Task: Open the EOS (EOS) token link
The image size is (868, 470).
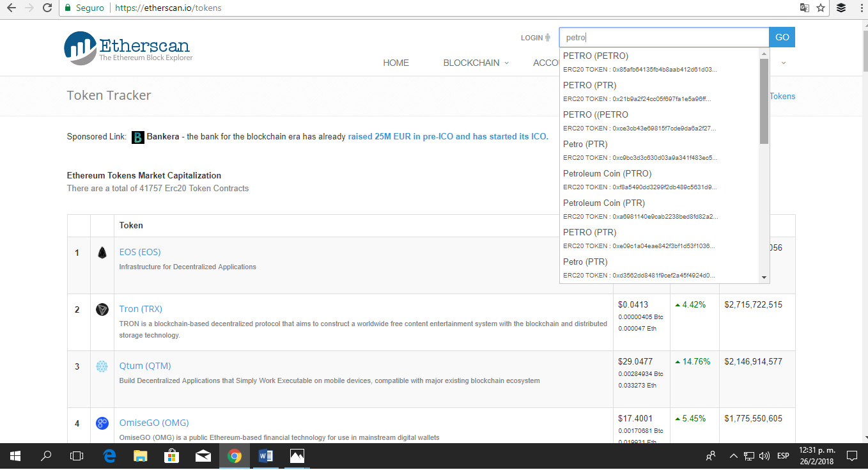Action: [x=140, y=252]
